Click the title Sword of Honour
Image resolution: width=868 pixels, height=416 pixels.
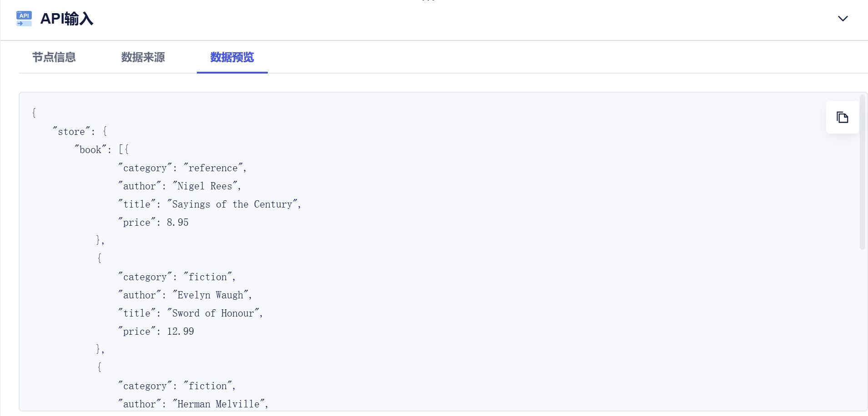click(213, 313)
